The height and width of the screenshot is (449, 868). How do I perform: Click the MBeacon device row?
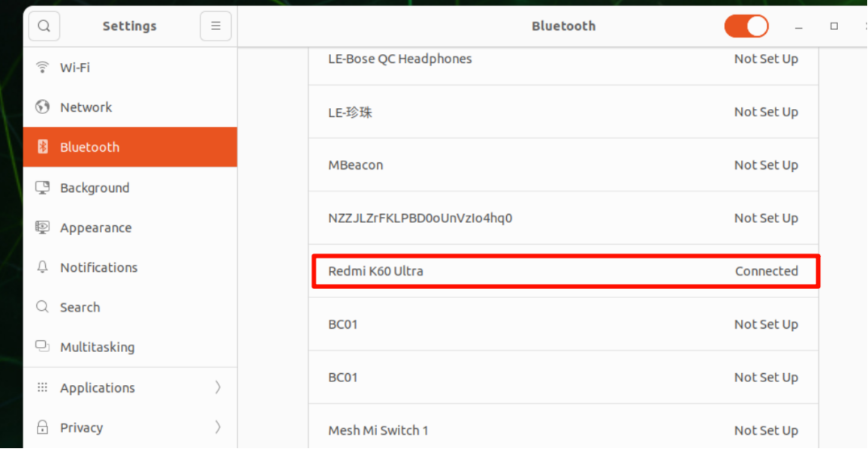pyautogui.click(x=563, y=165)
